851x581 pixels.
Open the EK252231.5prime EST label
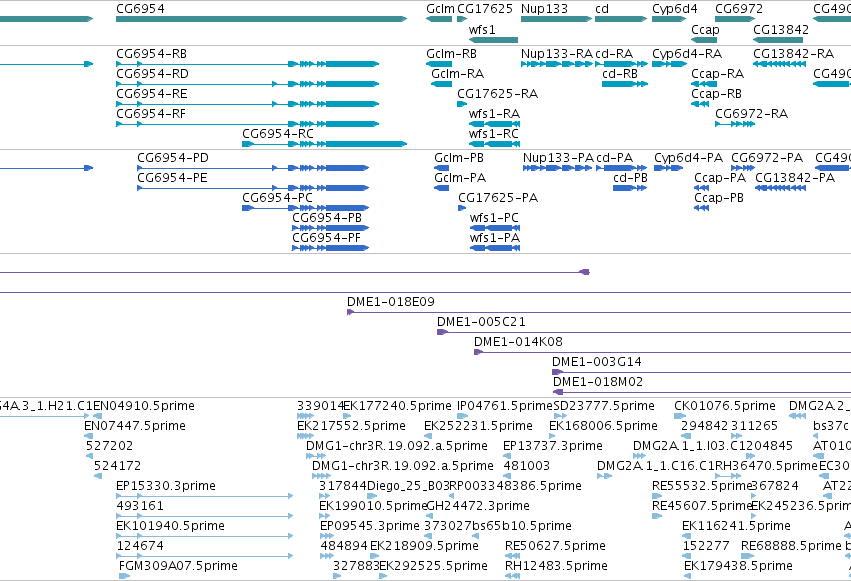coord(479,426)
